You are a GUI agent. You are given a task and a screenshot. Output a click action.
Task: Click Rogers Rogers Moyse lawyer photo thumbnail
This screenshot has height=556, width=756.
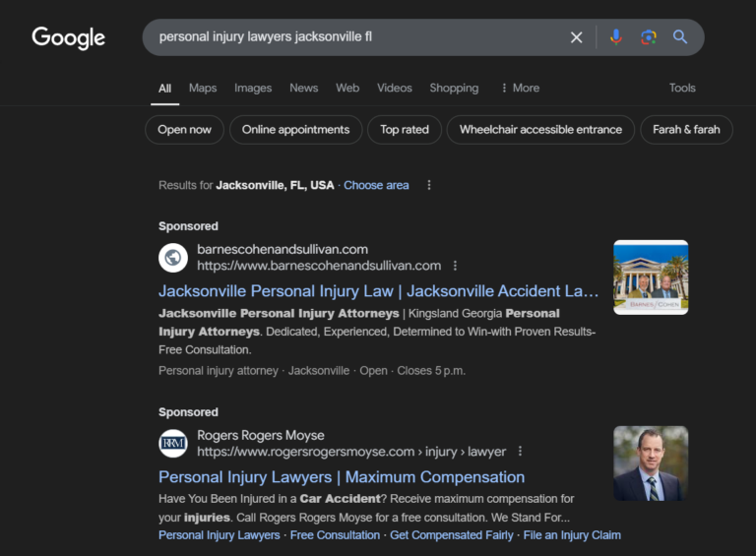point(651,463)
